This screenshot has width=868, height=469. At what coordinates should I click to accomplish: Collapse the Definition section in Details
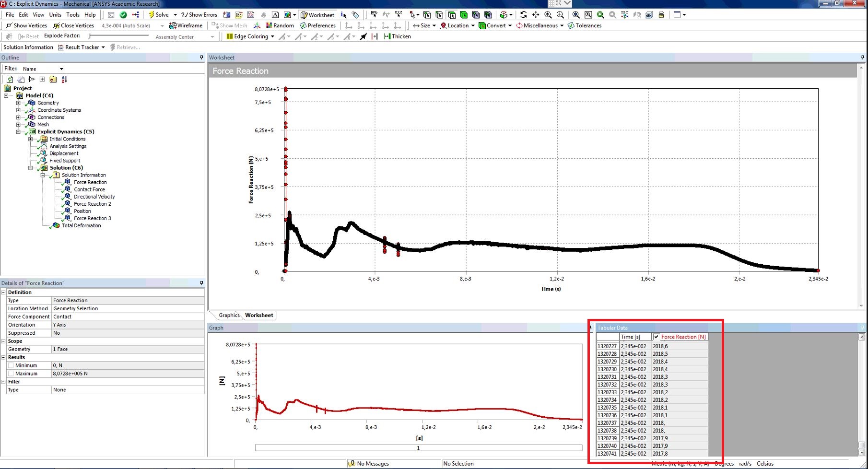point(3,292)
